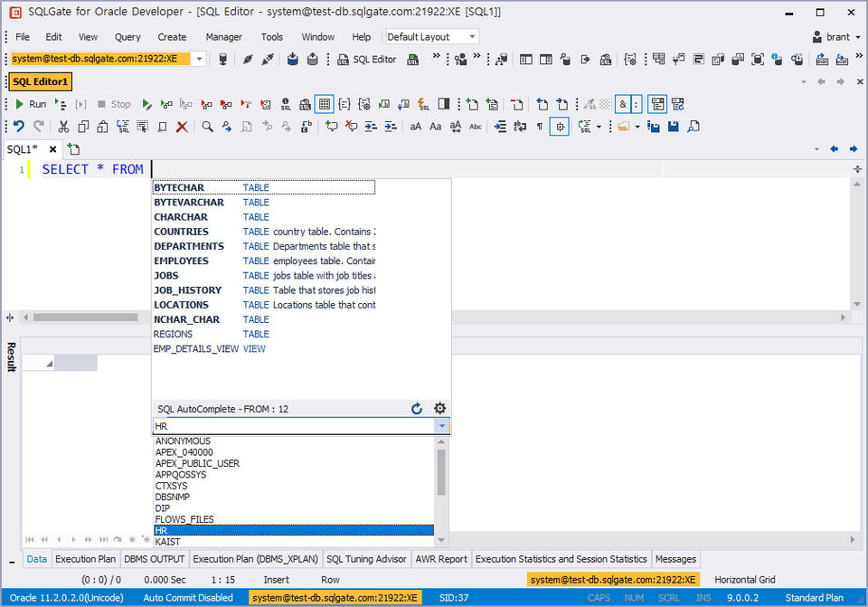Switch to the Messages tab
The height and width of the screenshot is (607, 868).
[x=675, y=559]
